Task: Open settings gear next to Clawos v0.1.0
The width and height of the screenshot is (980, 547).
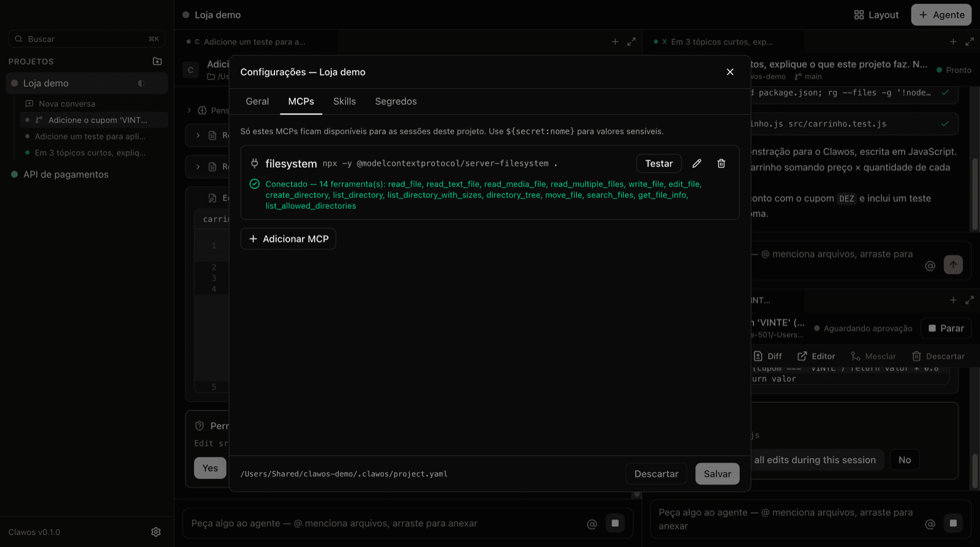Action: pyautogui.click(x=156, y=532)
